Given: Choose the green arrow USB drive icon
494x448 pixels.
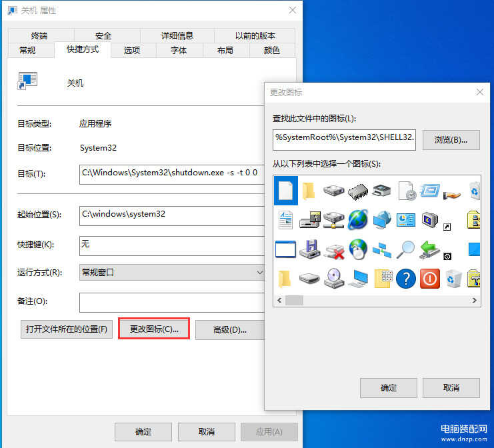Looking at the screenshot, I should pos(430,249).
